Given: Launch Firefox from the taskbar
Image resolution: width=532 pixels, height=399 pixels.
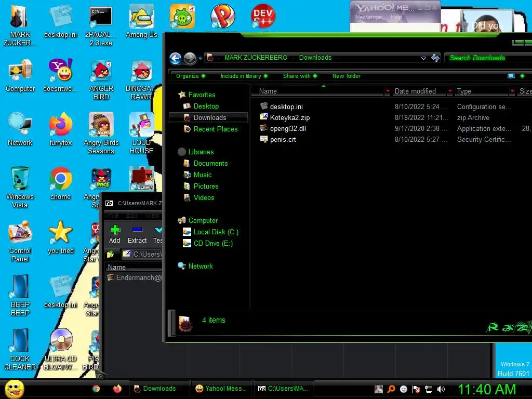Looking at the screenshot, I should pos(117,389).
